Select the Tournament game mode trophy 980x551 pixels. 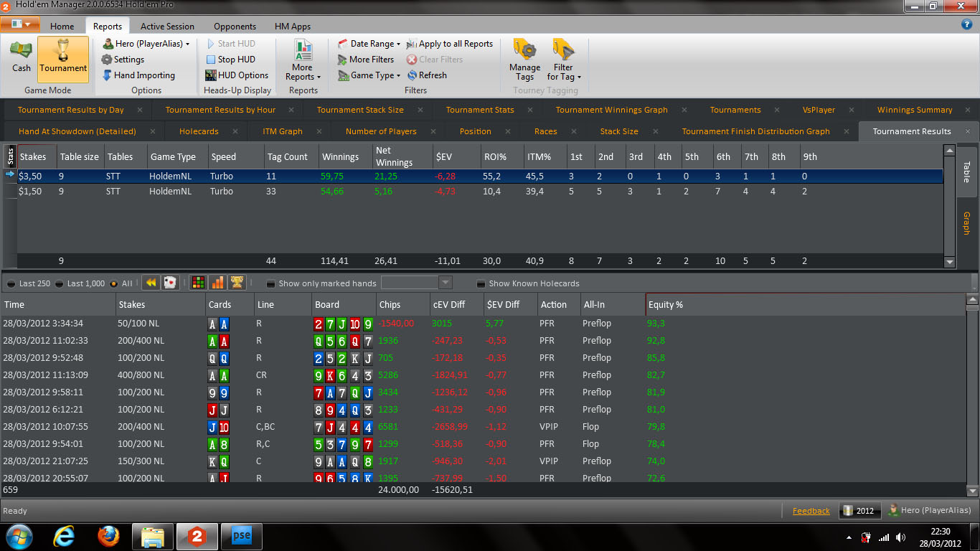point(63,58)
